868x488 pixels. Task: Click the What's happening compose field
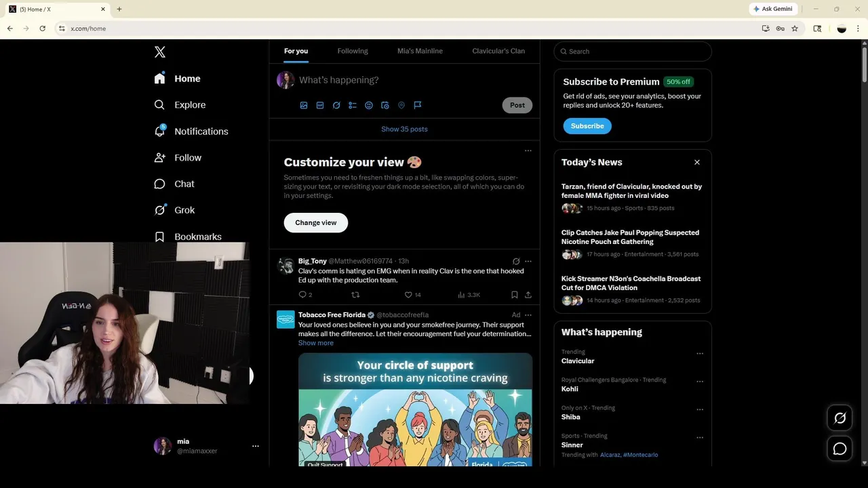click(x=414, y=80)
